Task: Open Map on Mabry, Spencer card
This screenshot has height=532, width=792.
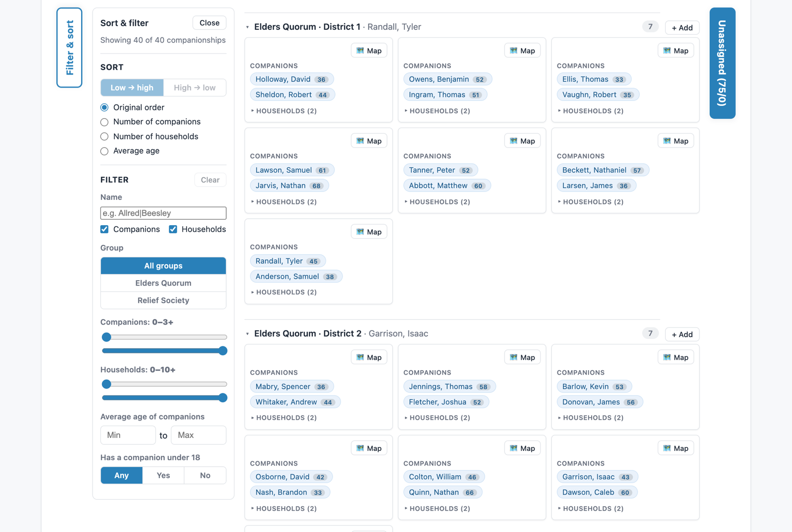Action: tap(369, 357)
